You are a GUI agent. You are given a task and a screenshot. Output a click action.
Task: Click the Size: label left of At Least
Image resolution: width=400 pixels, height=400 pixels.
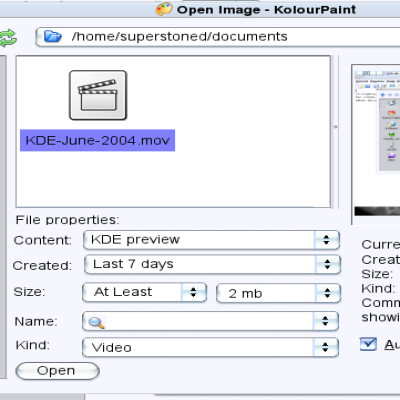(x=29, y=292)
